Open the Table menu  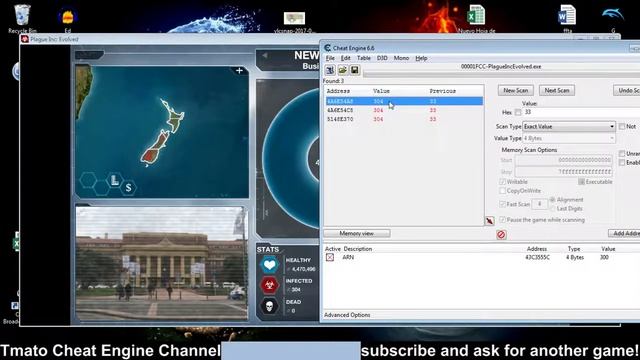364,58
